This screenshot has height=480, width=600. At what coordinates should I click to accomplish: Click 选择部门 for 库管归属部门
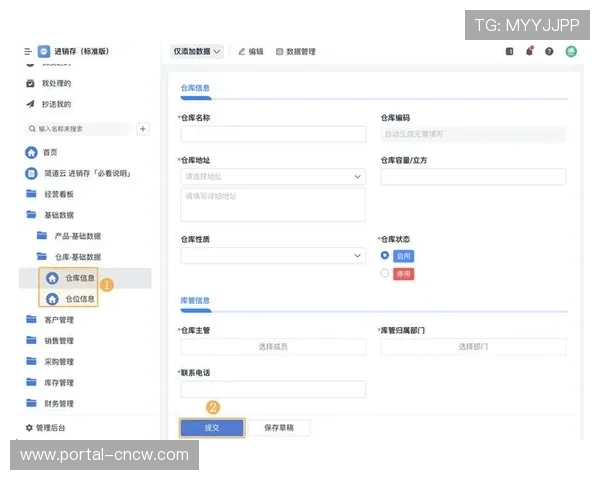(473, 347)
